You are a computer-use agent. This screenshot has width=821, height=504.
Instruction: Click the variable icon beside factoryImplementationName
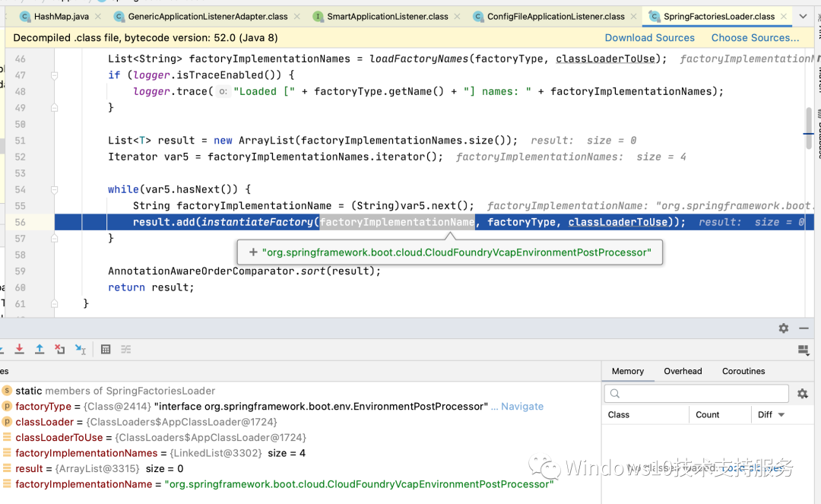(7, 484)
